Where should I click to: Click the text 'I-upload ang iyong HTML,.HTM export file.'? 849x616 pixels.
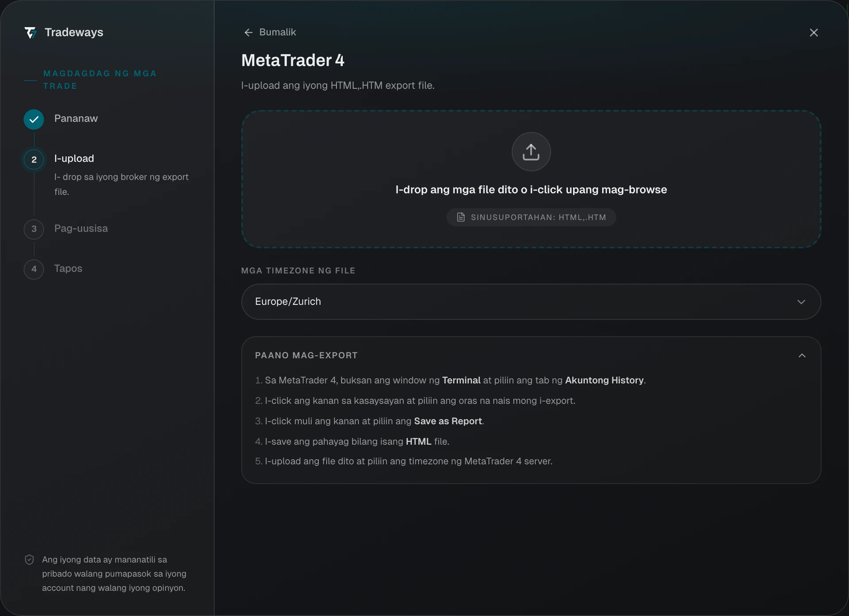click(338, 86)
